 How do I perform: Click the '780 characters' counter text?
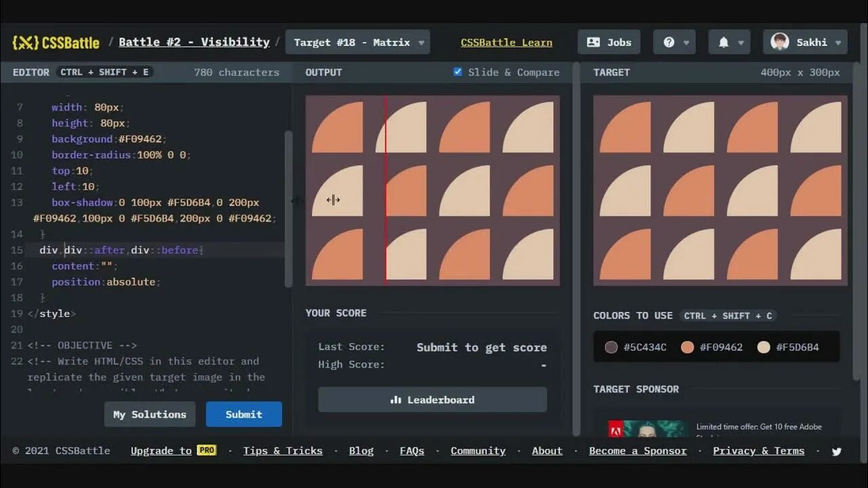coord(237,72)
